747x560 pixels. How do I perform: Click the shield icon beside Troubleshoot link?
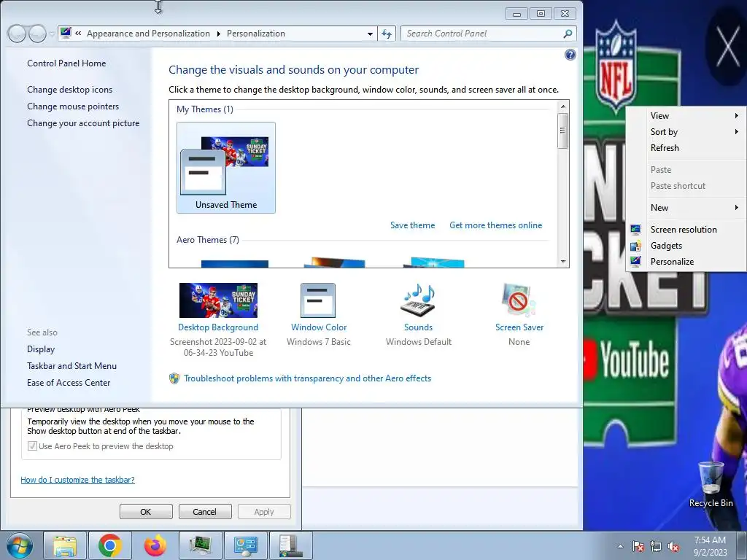174,378
